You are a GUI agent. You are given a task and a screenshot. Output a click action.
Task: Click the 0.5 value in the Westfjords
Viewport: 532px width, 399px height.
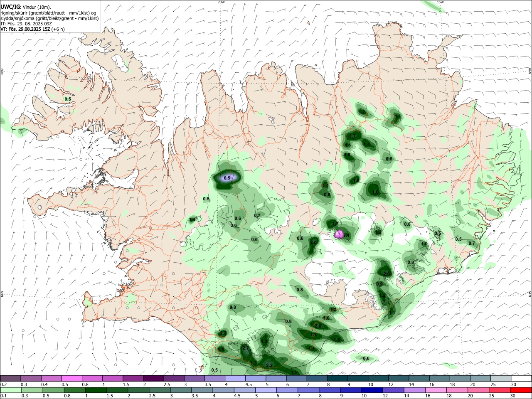pos(68,99)
